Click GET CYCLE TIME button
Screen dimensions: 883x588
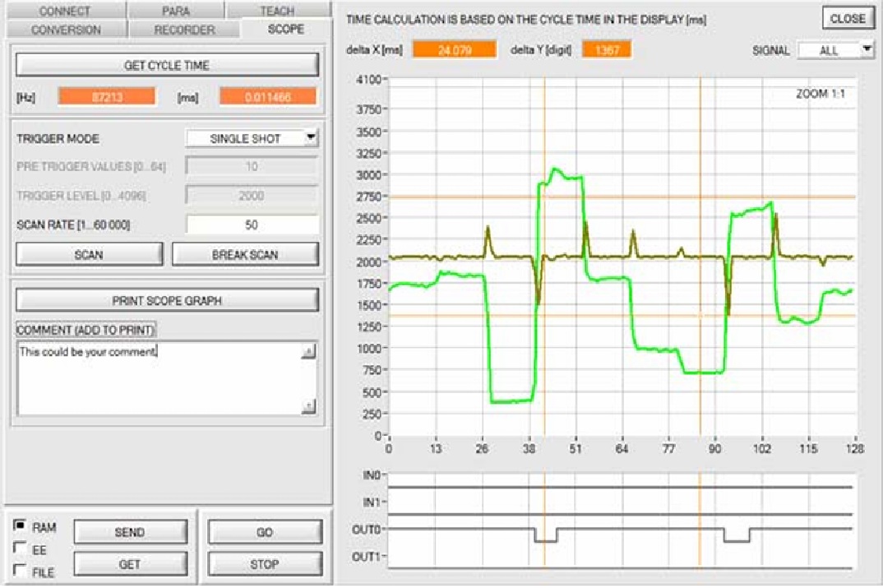[x=167, y=65]
